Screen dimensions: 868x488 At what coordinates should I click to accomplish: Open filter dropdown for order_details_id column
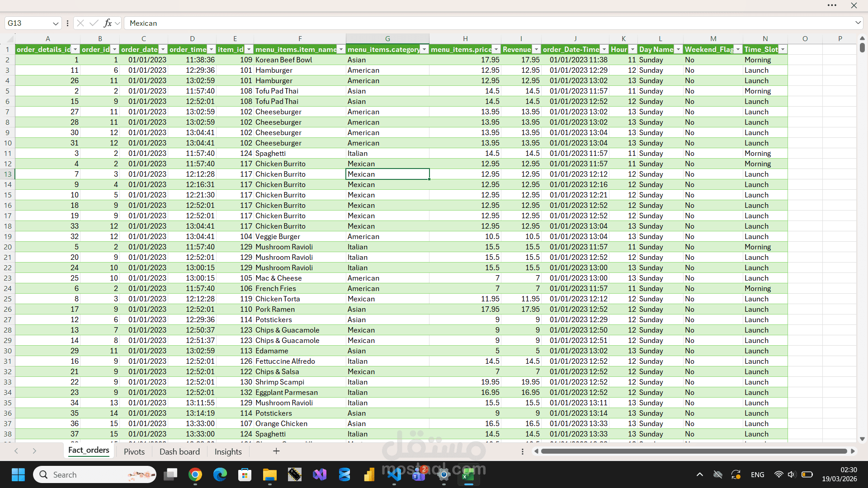pyautogui.click(x=75, y=49)
